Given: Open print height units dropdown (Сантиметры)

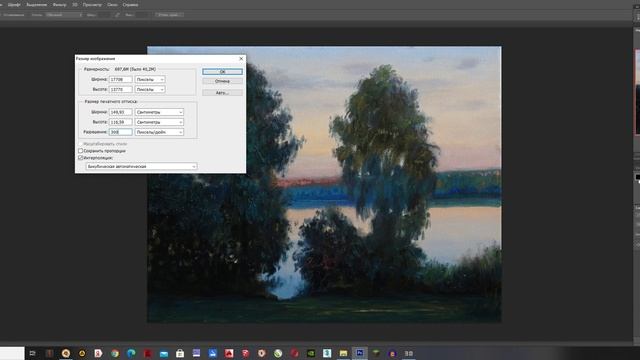Looking at the screenshot, I should point(159,122).
